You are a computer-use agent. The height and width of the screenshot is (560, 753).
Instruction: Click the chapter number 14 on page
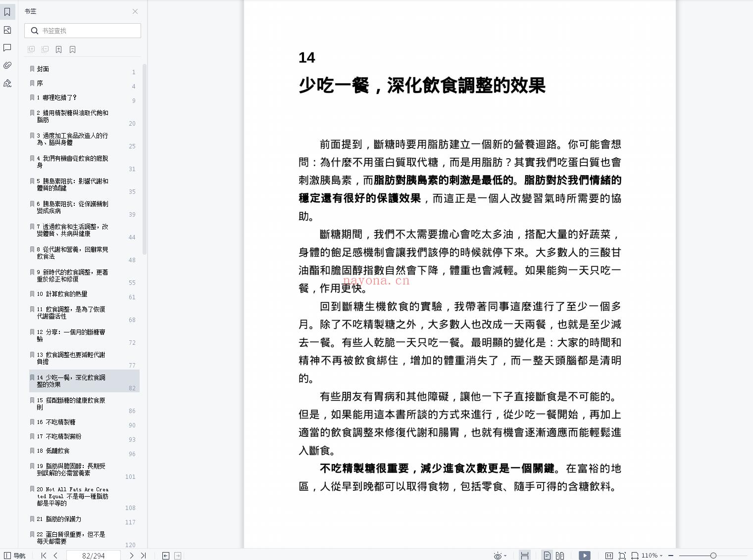(307, 58)
